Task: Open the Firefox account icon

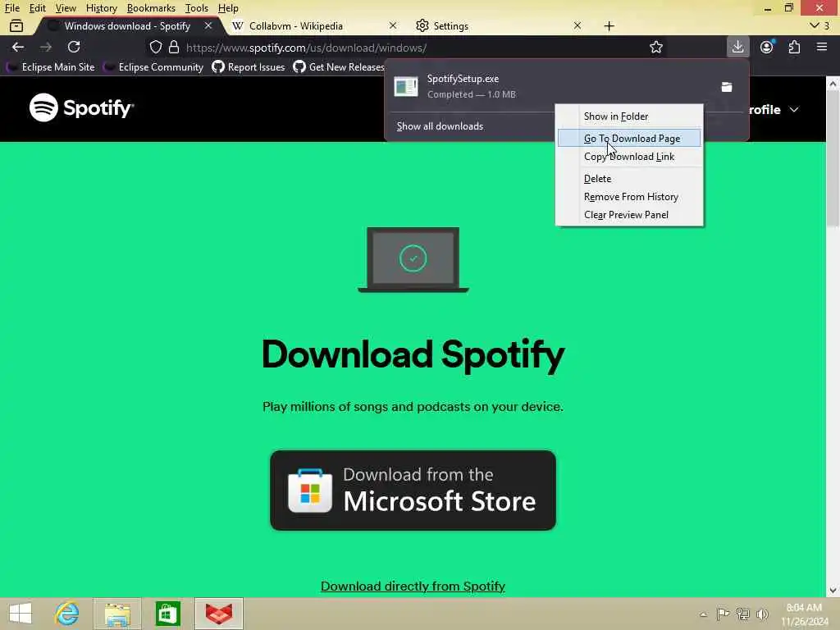Action: tap(767, 47)
